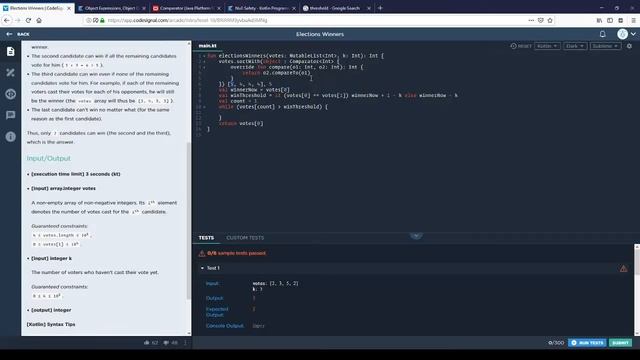Click the RUN TESTS button
Image resolution: width=640 pixels, height=360 pixels.
(587, 343)
